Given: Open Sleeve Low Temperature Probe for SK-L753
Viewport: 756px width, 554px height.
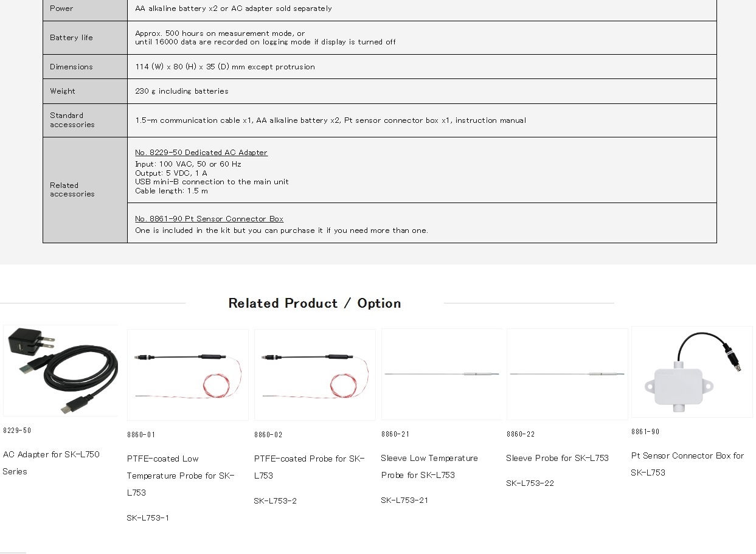Looking at the screenshot, I should 429,466.
